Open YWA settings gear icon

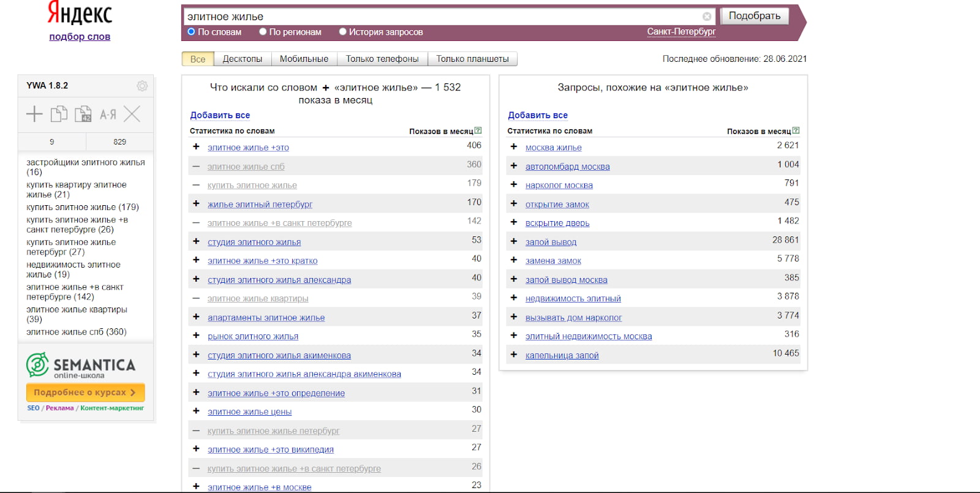click(142, 86)
